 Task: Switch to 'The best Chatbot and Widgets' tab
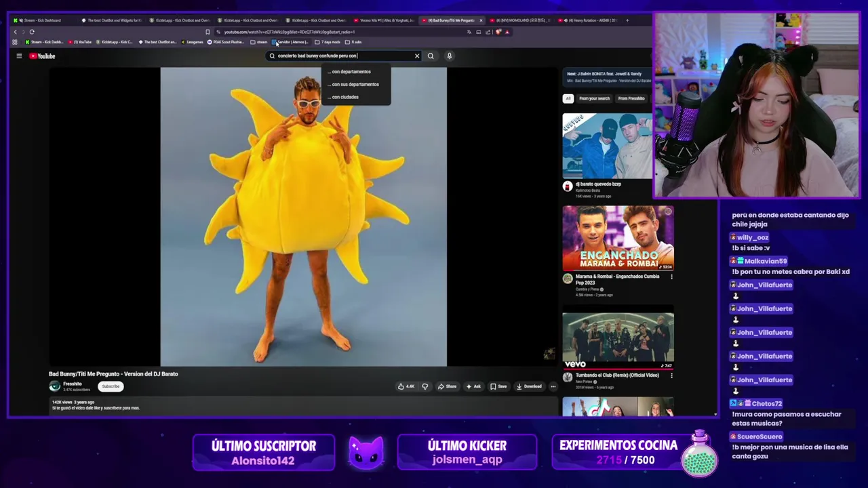click(112, 20)
